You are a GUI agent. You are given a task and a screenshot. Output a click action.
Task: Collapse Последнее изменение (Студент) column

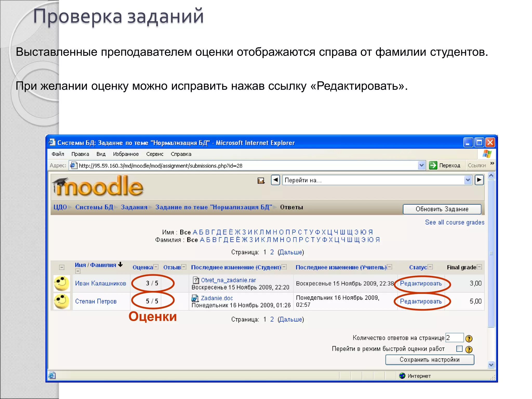(x=284, y=267)
